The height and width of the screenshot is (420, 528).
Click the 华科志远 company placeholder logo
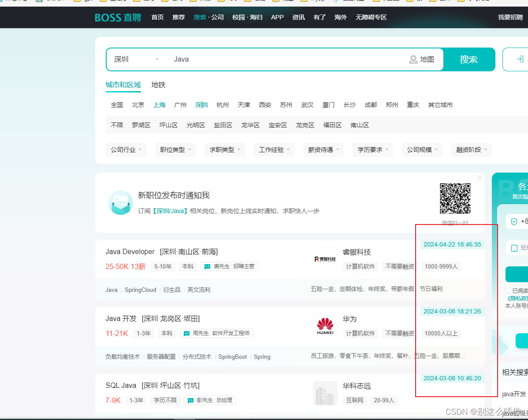(x=325, y=393)
